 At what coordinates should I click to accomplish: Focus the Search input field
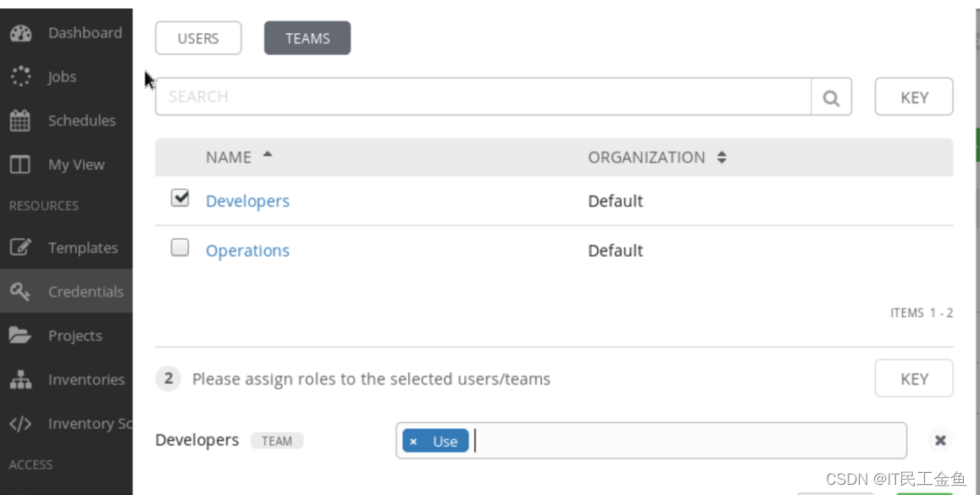pos(483,97)
